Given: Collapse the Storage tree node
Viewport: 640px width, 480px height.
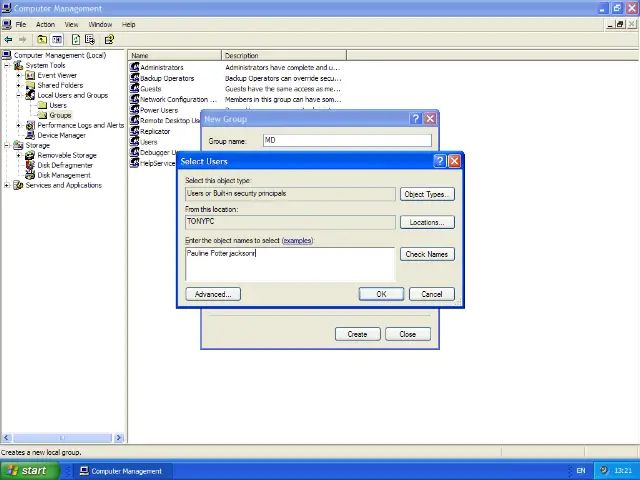Looking at the screenshot, I should pyautogui.click(x=7, y=145).
